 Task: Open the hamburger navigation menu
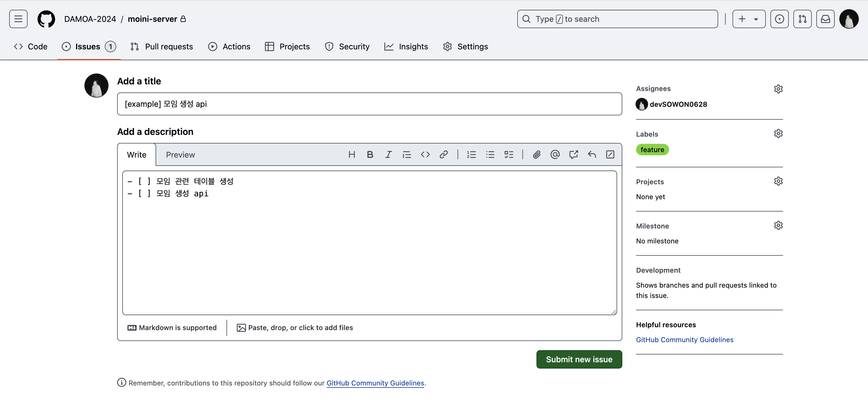click(x=18, y=19)
